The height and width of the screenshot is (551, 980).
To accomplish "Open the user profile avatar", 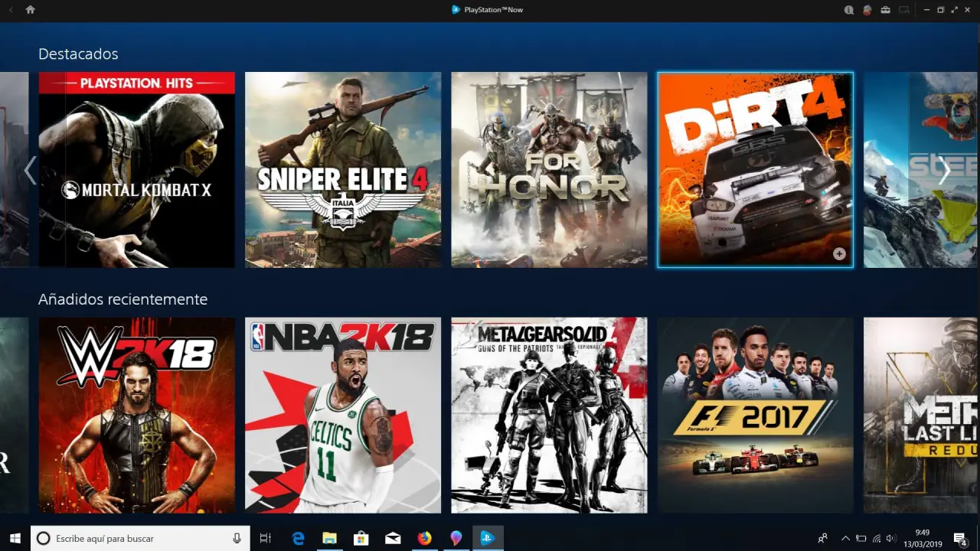I will 867,10.
